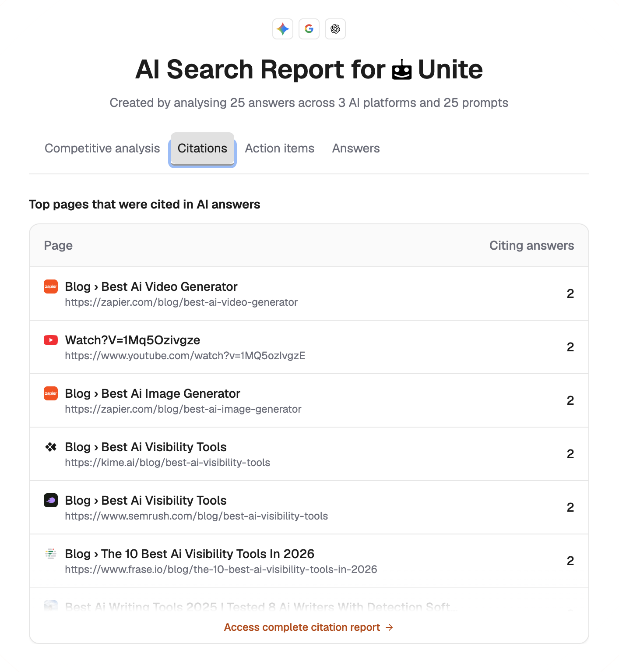The image size is (619, 672).
Task: Click the Frase favicon
Action: [x=51, y=554]
